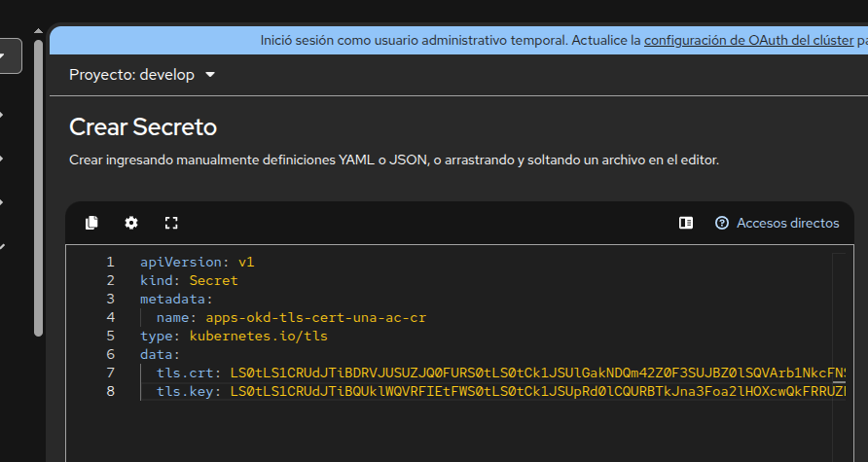
Task: Expand the second navigation section chevron
Action: click(3, 159)
